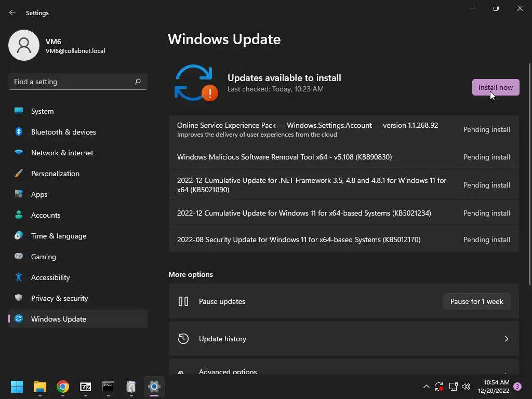Click the Find a setting search box
This screenshot has width=532, height=399.
[78, 82]
